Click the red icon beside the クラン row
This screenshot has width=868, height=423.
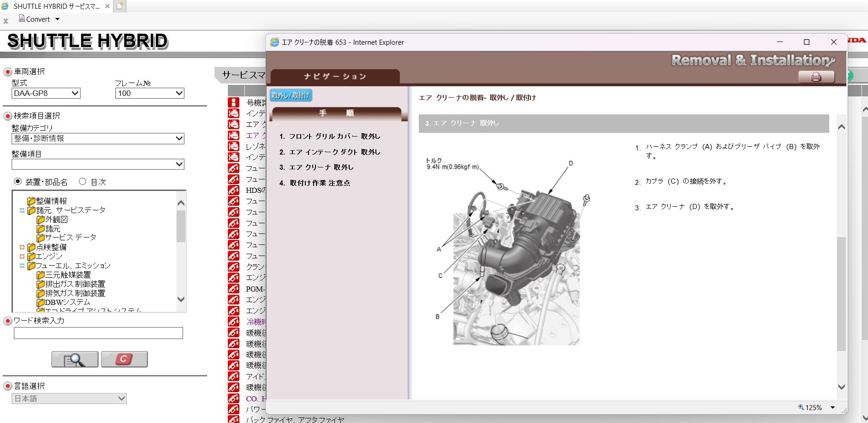point(234,267)
